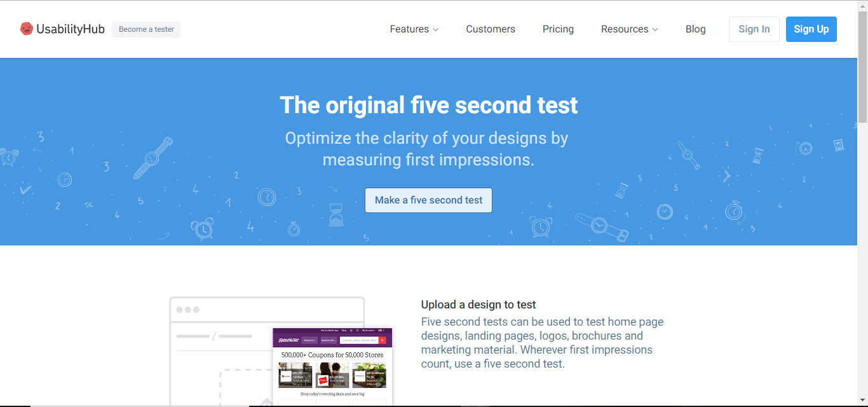The height and width of the screenshot is (407, 868).
Task: Click the checkmark doodle at hero's left edge
Action: (25, 189)
